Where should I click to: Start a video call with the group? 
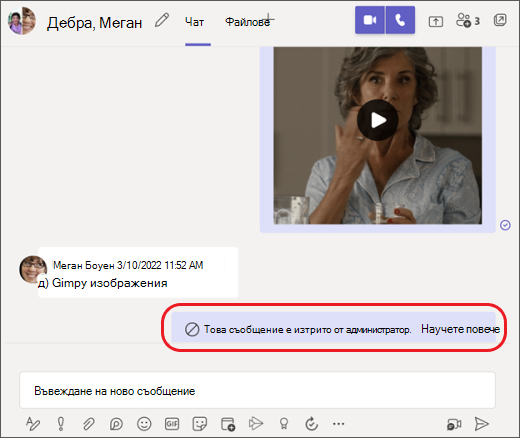point(370,20)
